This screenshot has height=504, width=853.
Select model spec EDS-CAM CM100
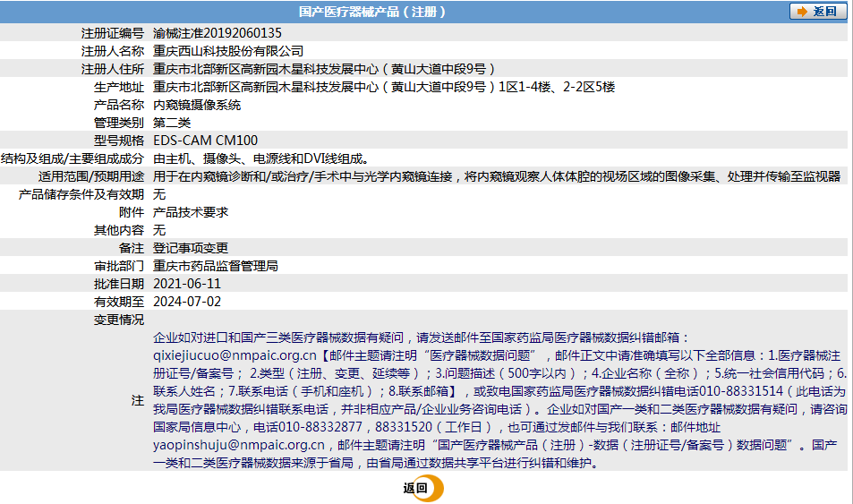(x=206, y=141)
